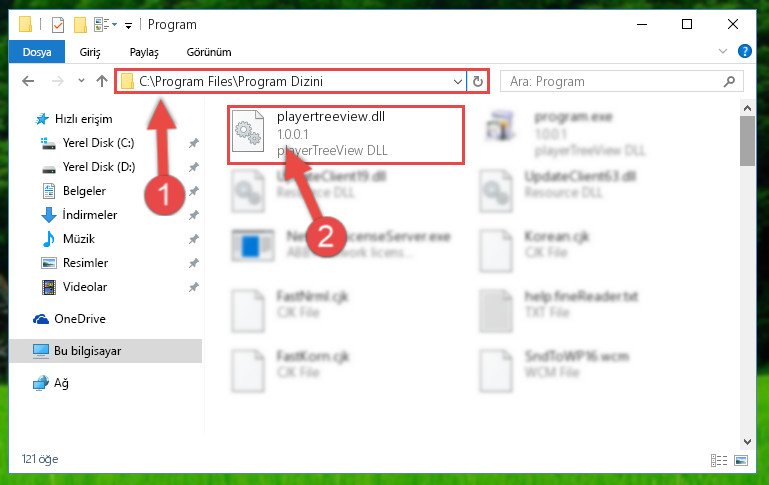Switch to large thumbnails view icon
The width and height of the screenshot is (769, 485).
pyautogui.click(x=741, y=460)
